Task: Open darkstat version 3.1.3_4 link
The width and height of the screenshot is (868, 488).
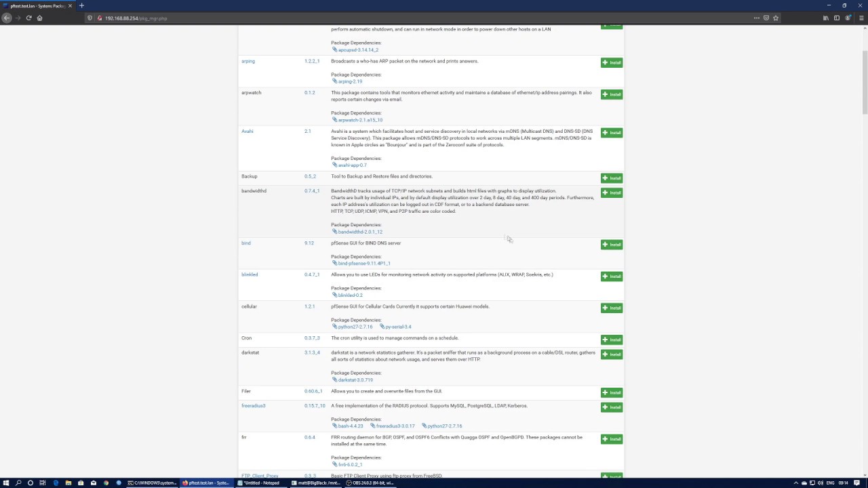Action: (x=312, y=352)
